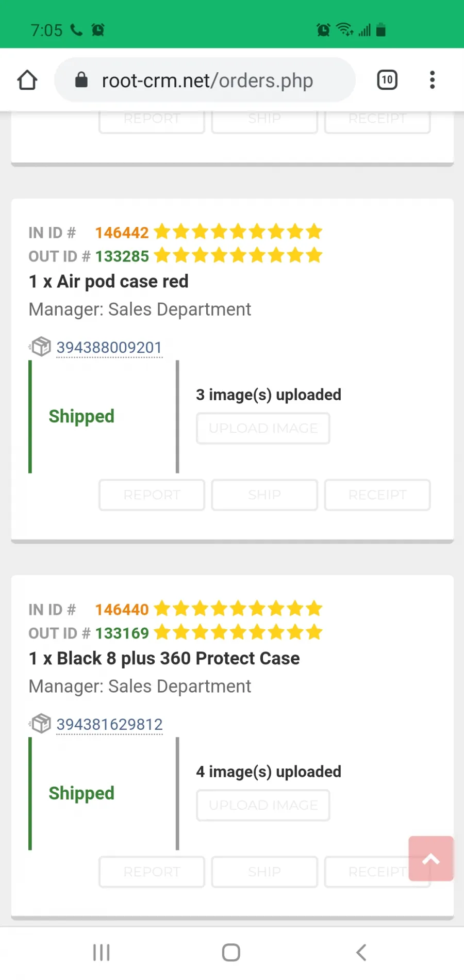464x980 pixels.
Task: Open the tab switcher showing 10 tabs
Action: pyautogui.click(x=387, y=80)
